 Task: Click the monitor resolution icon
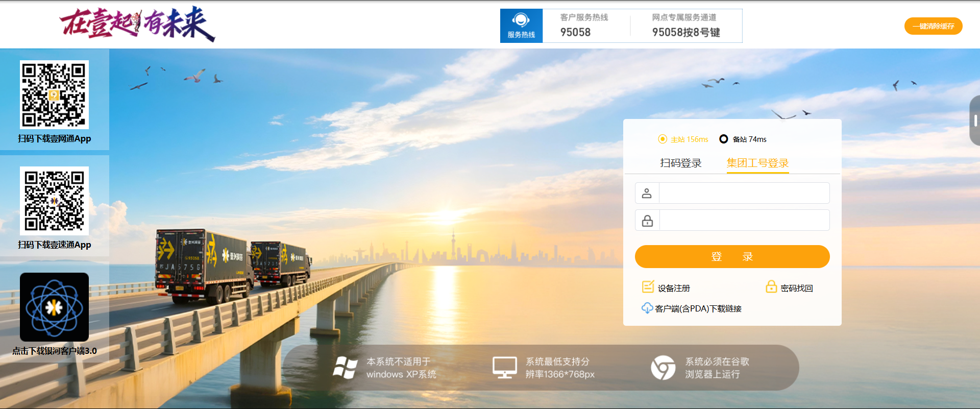(x=504, y=368)
